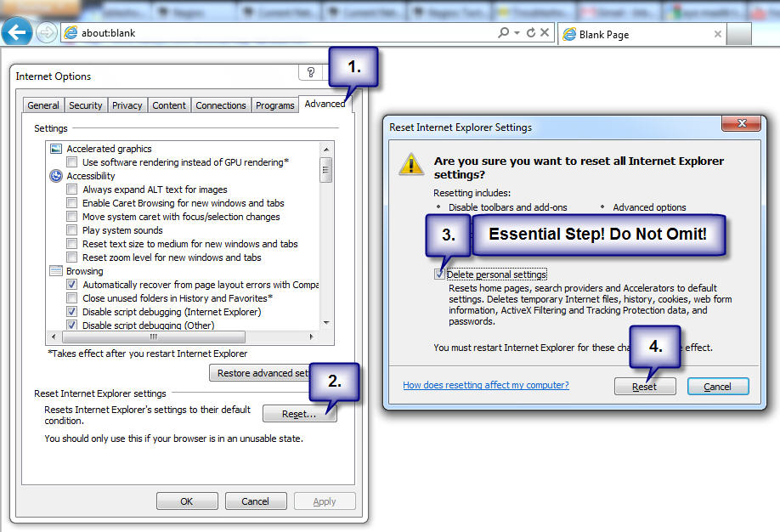Click Cancel in the Reset Settings dialog
This screenshot has width=780, height=532.
pos(717,386)
